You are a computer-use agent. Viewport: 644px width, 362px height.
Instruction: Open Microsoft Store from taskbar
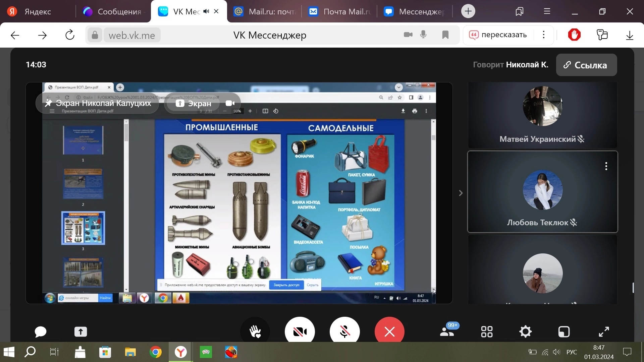(105, 352)
